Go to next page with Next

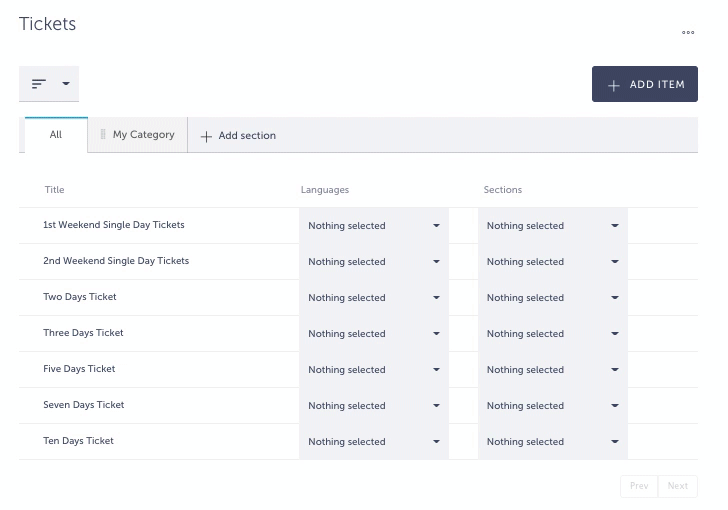(x=677, y=486)
